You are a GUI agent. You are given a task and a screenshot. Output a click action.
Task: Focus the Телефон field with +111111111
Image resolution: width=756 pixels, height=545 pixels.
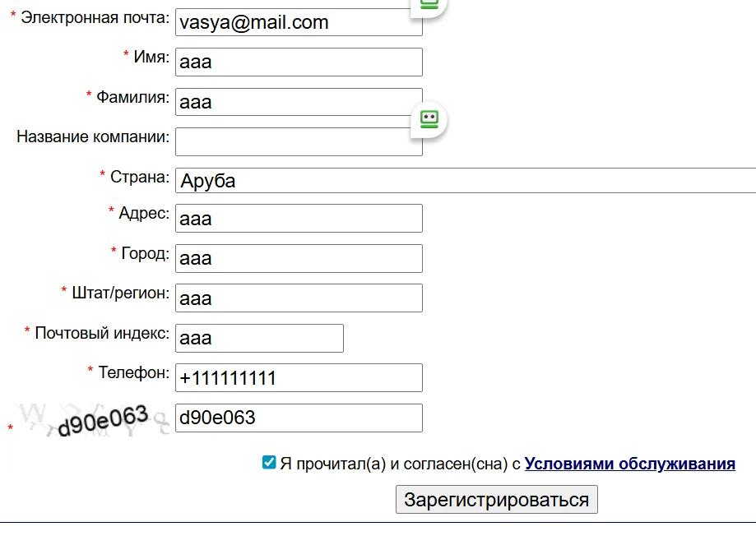[x=299, y=377]
